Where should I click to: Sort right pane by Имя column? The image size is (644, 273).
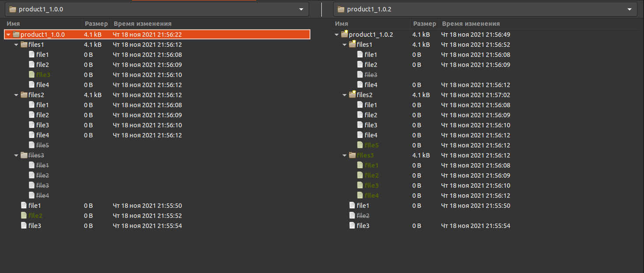(x=371, y=24)
